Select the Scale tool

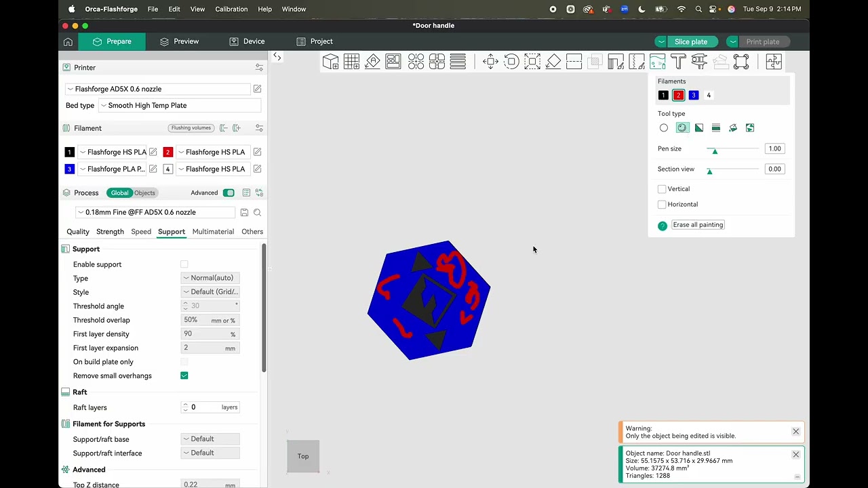click(532, 62)
